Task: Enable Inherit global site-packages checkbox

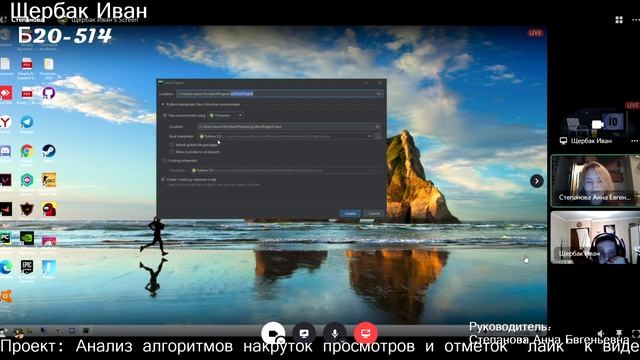Action: 172,144
